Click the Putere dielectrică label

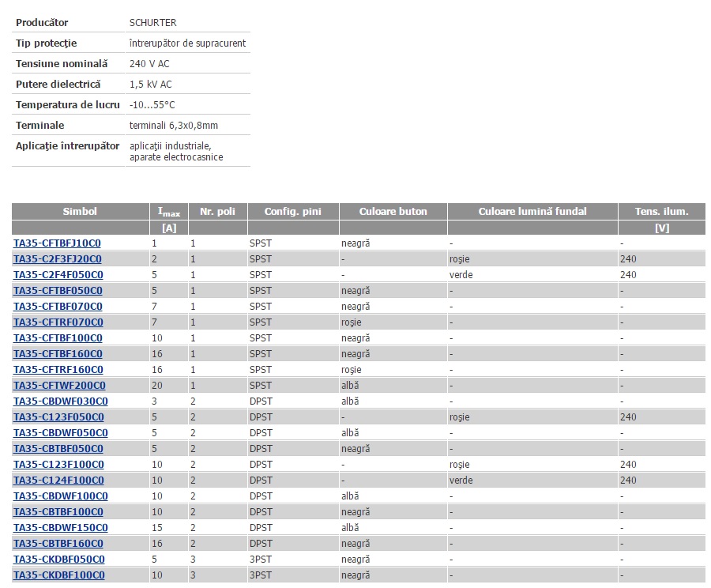tap(58, 85)
